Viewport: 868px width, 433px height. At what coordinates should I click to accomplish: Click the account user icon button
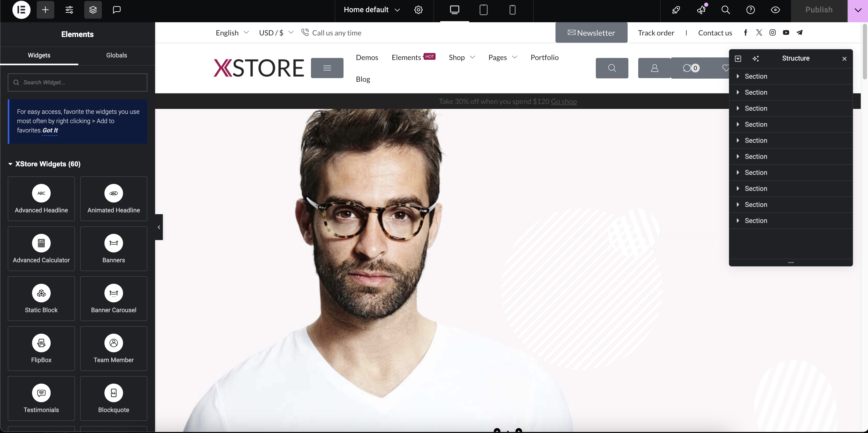[654, 68]
